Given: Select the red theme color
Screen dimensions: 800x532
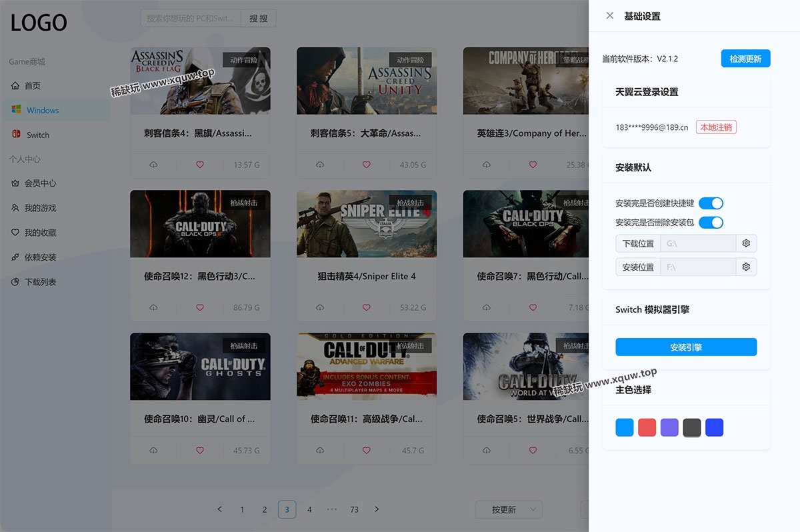Looking at the screenshot, I should (x=647, y=427).
